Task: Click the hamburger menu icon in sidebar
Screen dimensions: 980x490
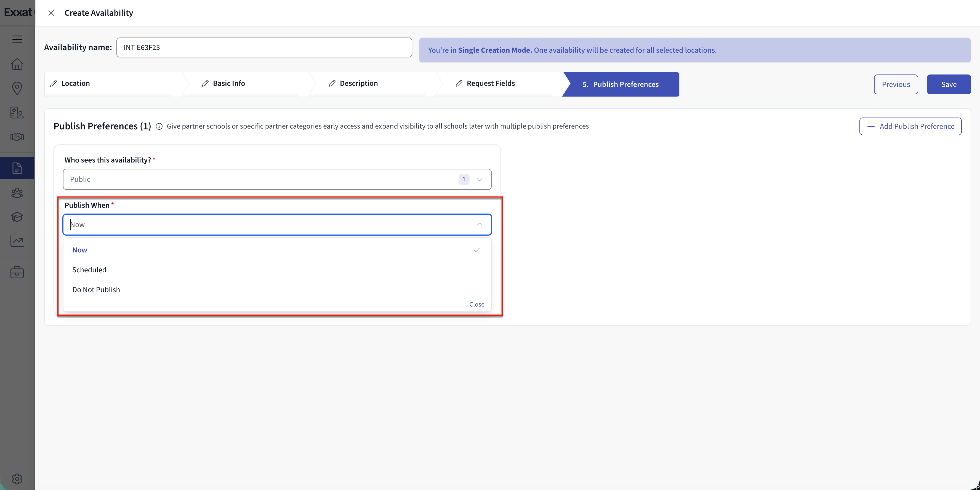Action: click(x=17, y=39)
